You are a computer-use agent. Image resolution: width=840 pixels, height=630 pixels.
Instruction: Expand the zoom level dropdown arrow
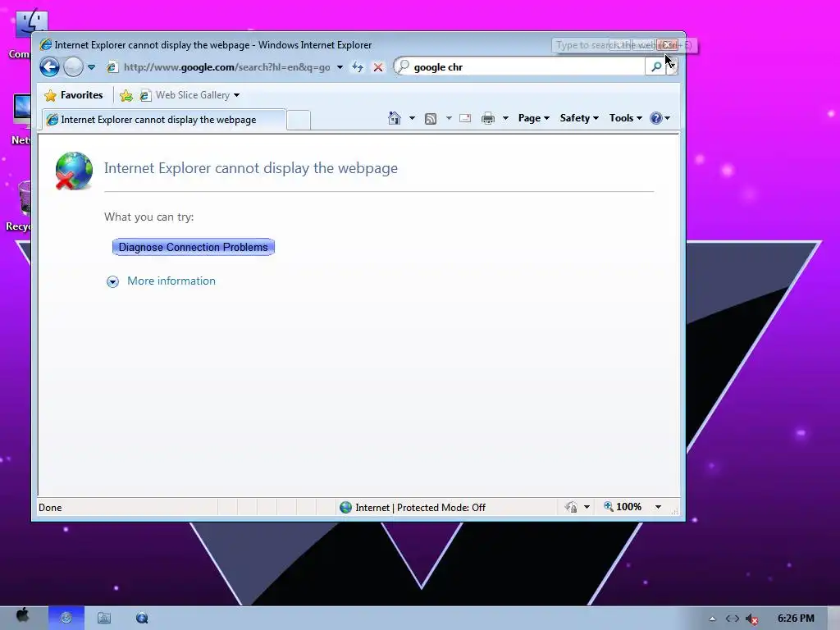coord(658,507)
